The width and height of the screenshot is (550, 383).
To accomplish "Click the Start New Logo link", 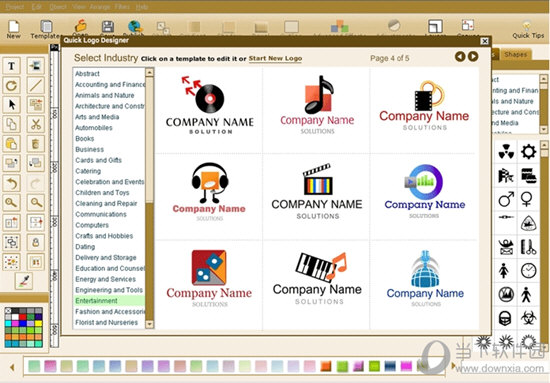I will point(275,59).
